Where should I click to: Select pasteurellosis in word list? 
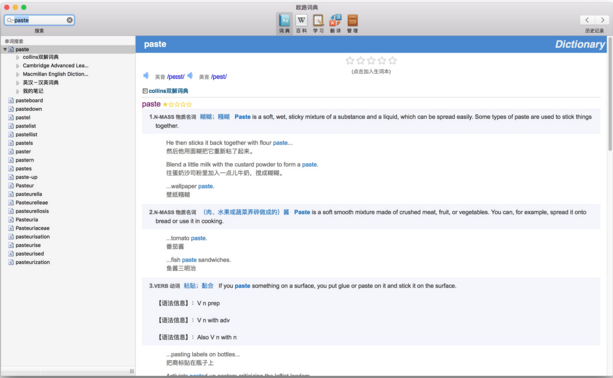[32, 211]
